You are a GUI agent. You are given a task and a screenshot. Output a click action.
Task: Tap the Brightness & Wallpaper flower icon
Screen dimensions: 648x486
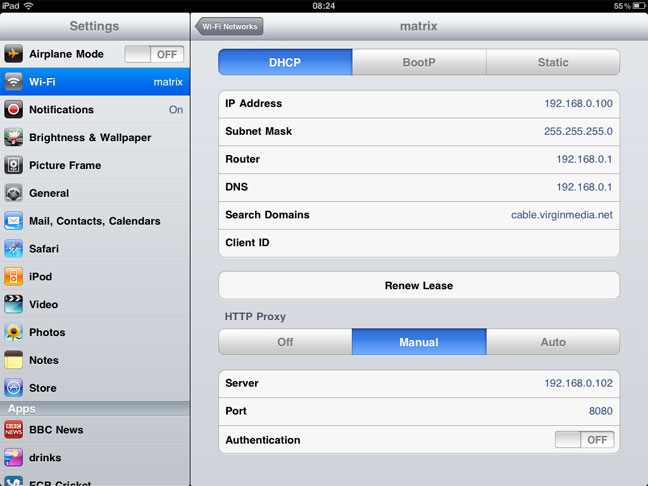coord(13,137)
